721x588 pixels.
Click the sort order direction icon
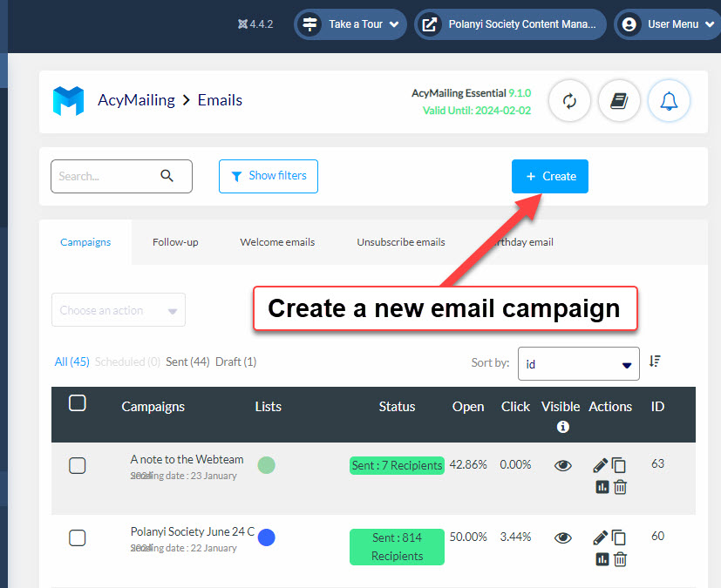click(655, 362)
